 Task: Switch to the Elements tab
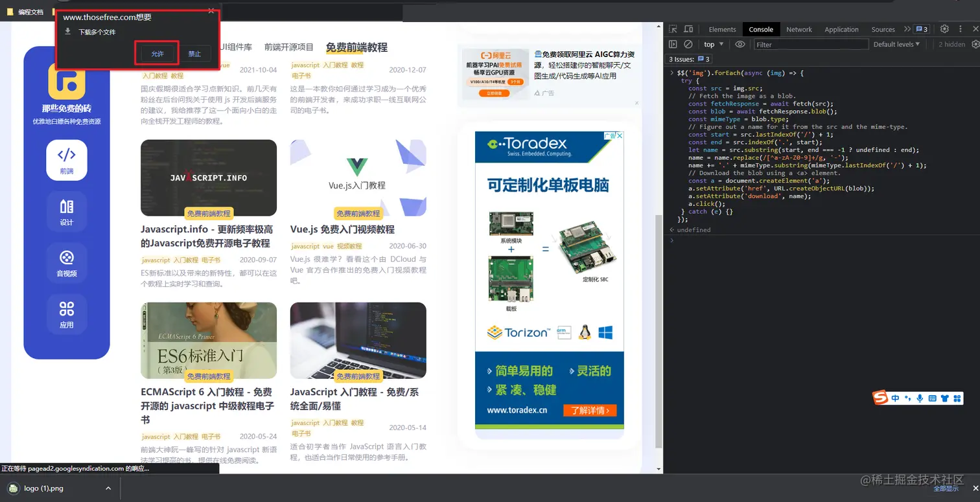pyautogui.click(x=722, y=29)
